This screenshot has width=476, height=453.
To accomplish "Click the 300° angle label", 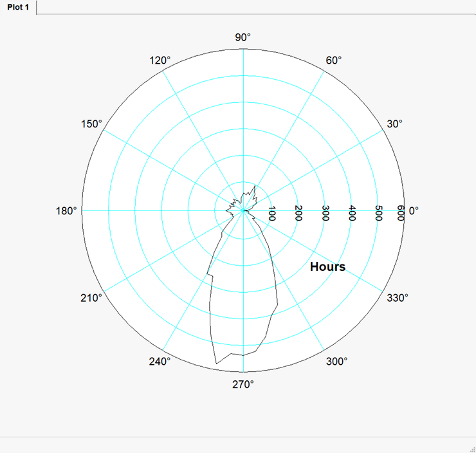I will click(x=336, y=361).
